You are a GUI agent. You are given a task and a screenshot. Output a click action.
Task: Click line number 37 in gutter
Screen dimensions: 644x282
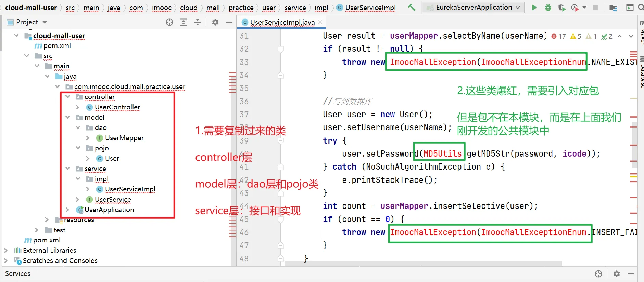pyautogui.click(x=244, y=115)
